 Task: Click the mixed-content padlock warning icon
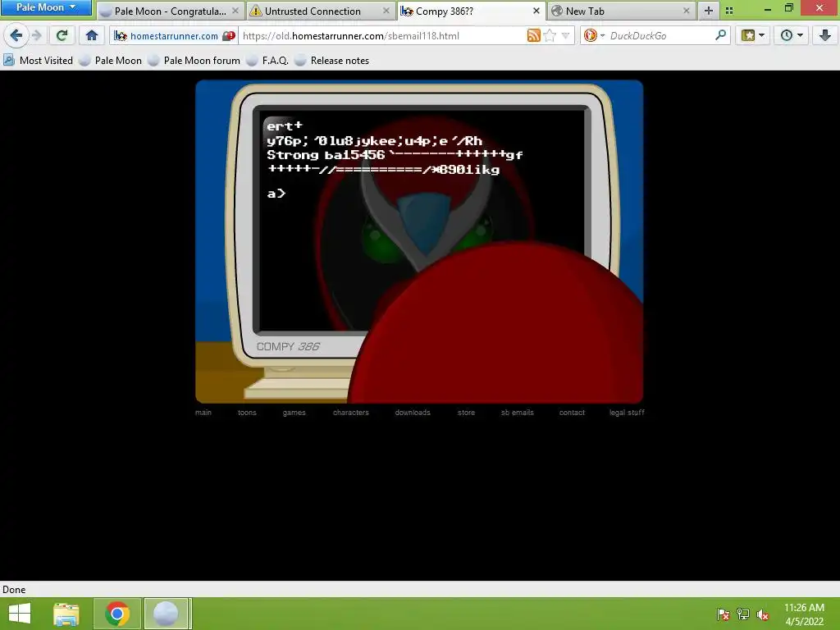click(x=229, y=36)
